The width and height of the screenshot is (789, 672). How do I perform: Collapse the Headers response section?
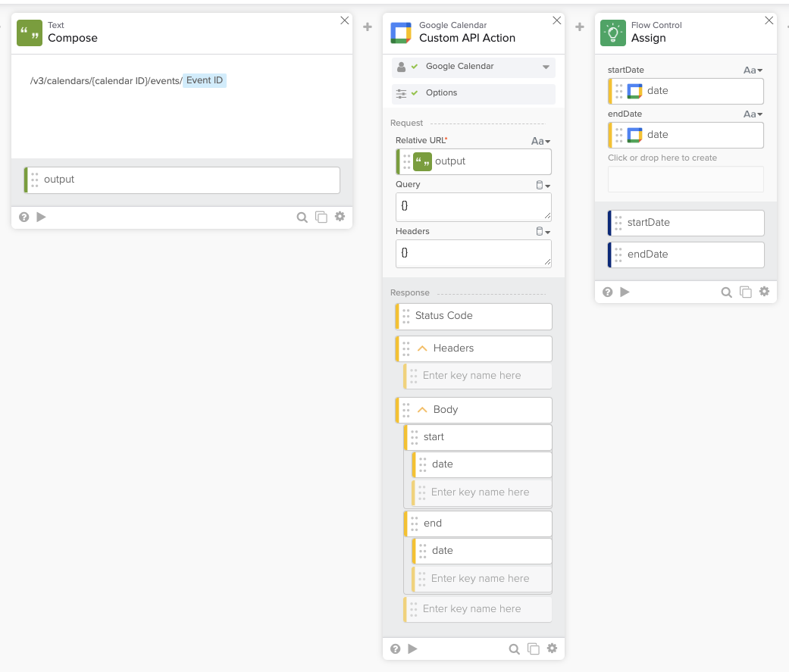(x=423, y=349)
